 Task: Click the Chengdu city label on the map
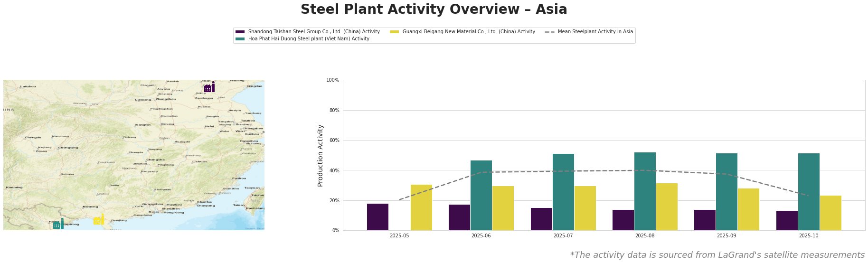(33, 138)
